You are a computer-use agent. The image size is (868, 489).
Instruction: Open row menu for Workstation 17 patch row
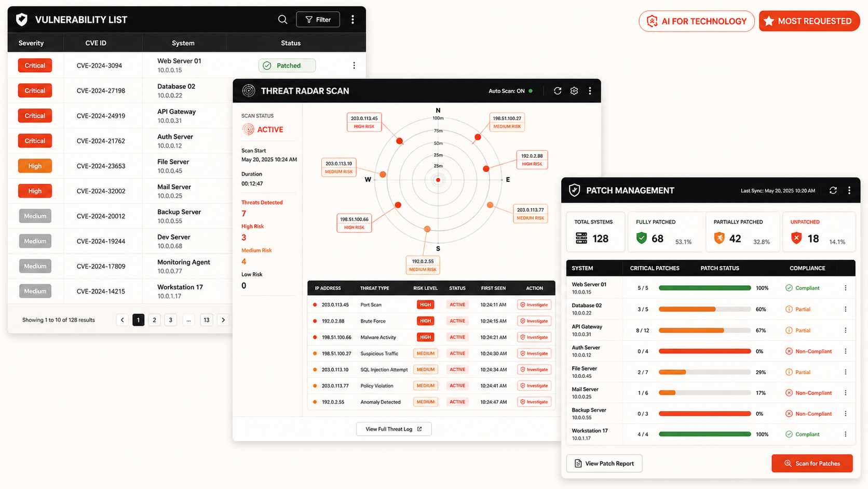(x=845, y=434)
